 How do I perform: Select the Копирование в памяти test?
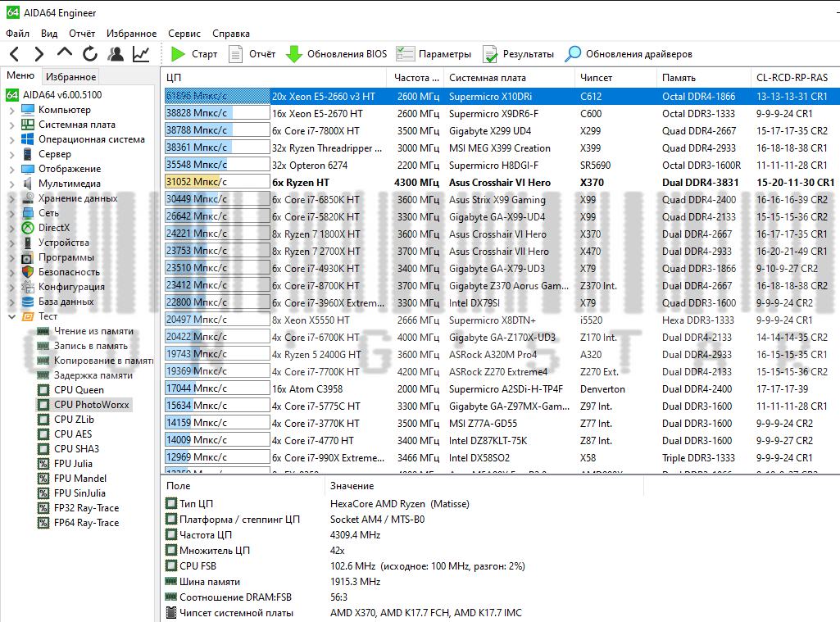(103, 361)
